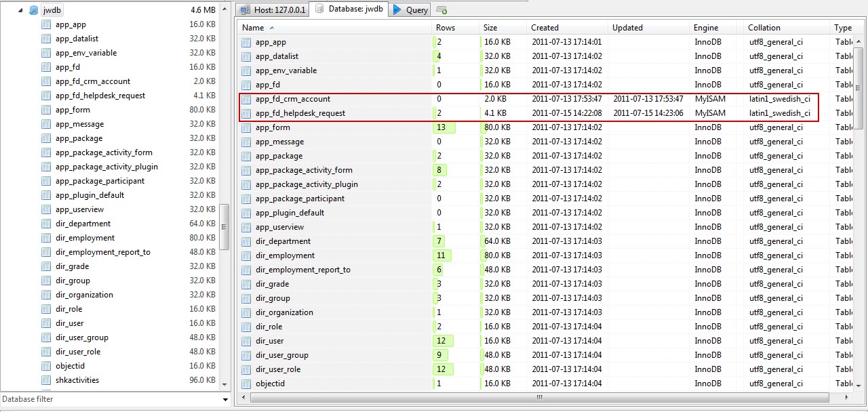Sort table list by Created column
Screen dimensions: 868x412
tap(567, 28)
